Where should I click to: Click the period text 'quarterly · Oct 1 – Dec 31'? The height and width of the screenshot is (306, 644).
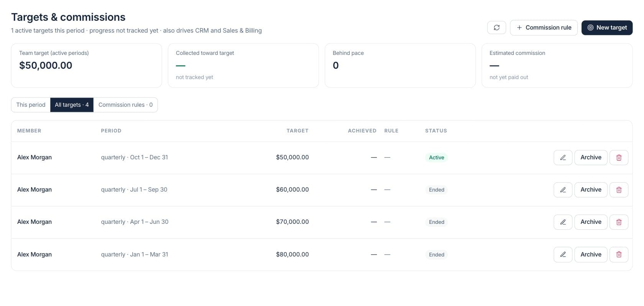coord(135,157)
